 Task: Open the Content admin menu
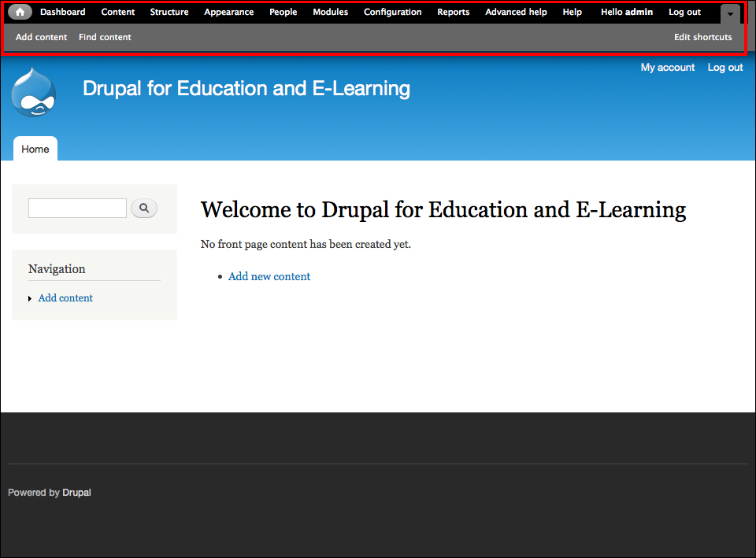pos(118,12)
